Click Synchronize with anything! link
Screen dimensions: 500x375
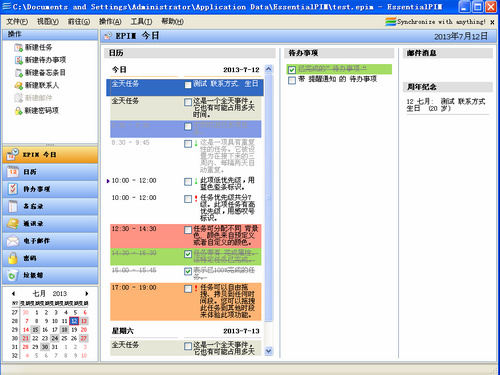[x=441, y=22]
